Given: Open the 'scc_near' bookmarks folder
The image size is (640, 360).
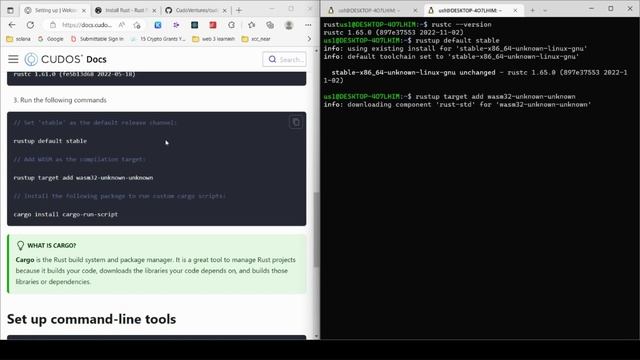Looking at the screenshot, I should [256, 39].
